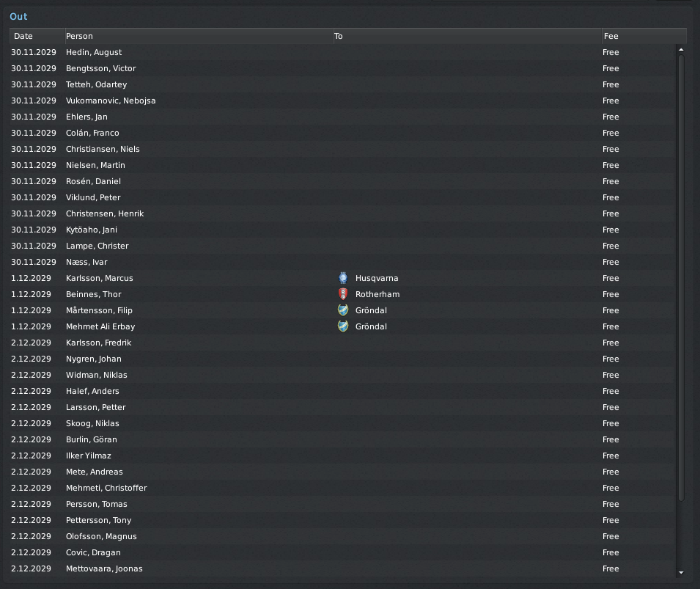Sort by the Fee column header
This screenshot has height=589, width=700.
point(644,36)
